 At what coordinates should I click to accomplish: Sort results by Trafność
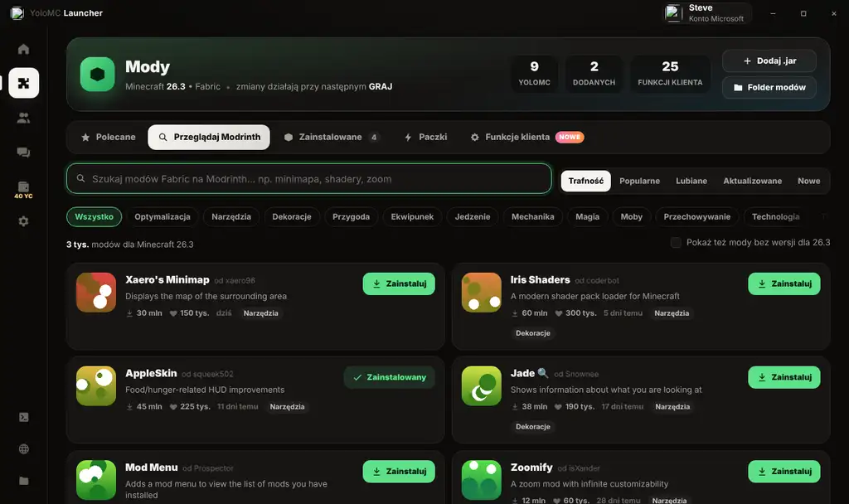586,181
